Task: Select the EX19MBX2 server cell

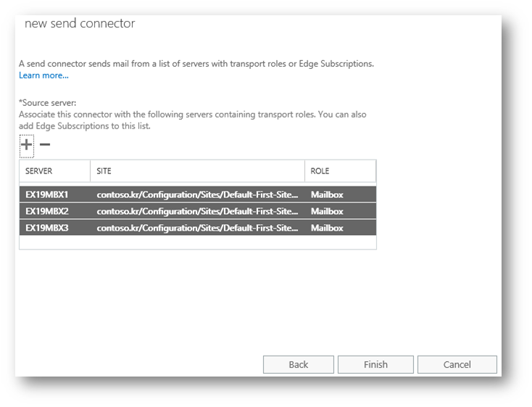Action: click(47, 211)
